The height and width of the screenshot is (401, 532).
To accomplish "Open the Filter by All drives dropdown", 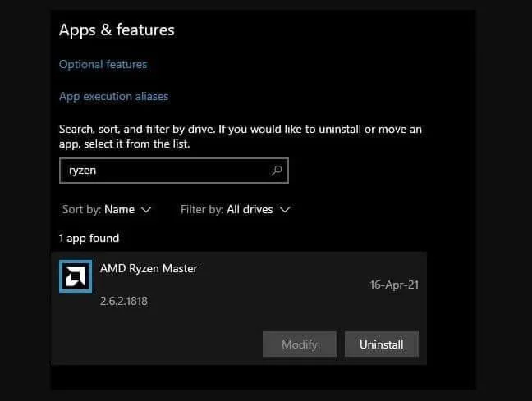I will tap(235, 209).
